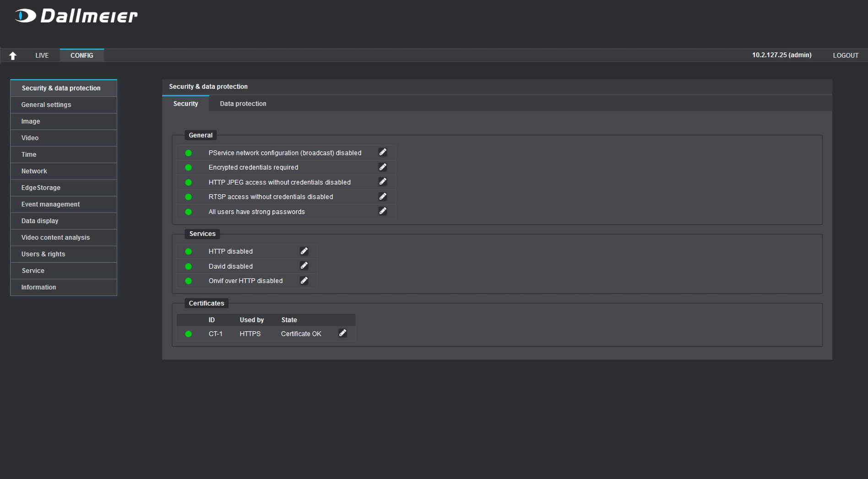Edit the David disabled service setting
This screenshot has height=479, width=868.
click(x=304, y=266)
